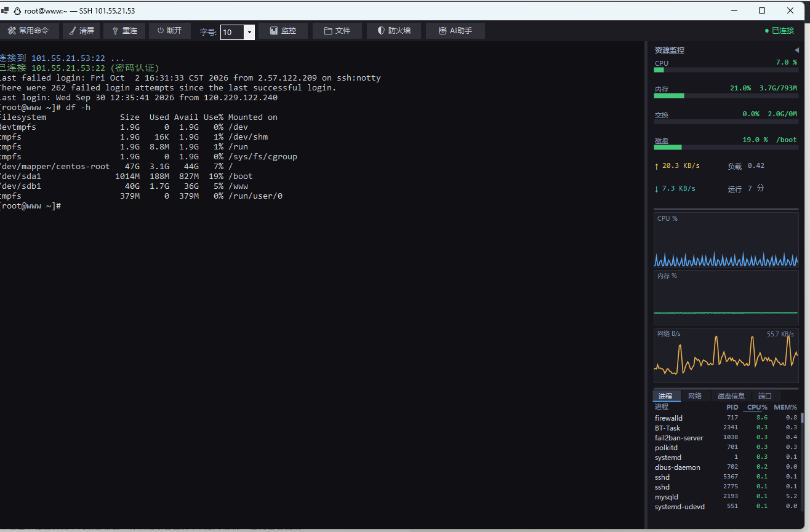Switch to the 网络 network tab
Image resolution: width=810 pixels, height=532 pixels.
[696, 396]
